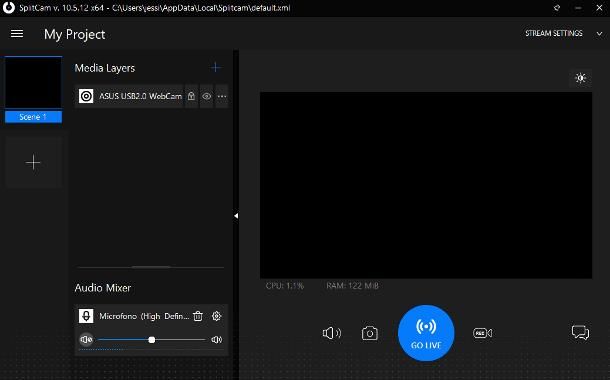610x380 pixels.
Task: Open the hamburger main menu
Action: click(x=17, y=34)
